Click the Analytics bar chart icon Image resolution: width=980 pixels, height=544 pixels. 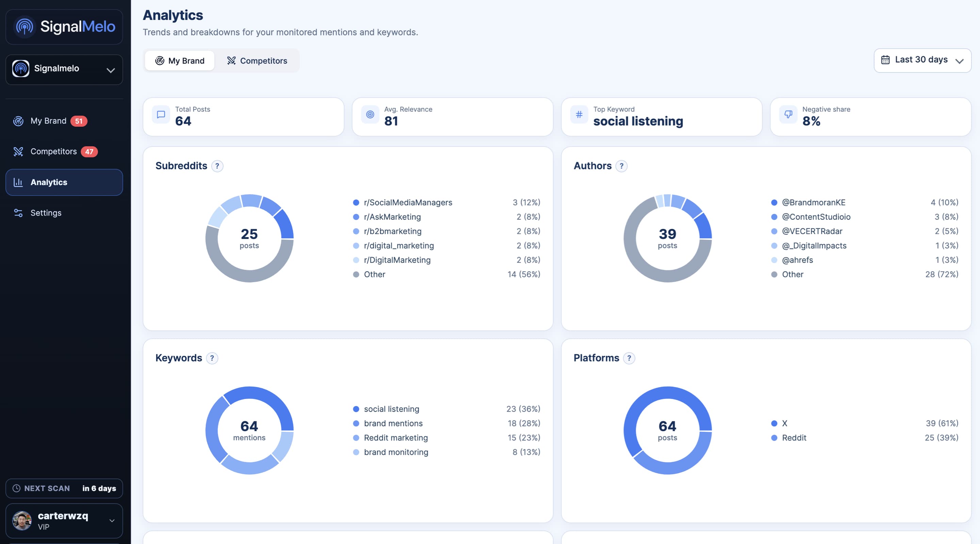18,182
